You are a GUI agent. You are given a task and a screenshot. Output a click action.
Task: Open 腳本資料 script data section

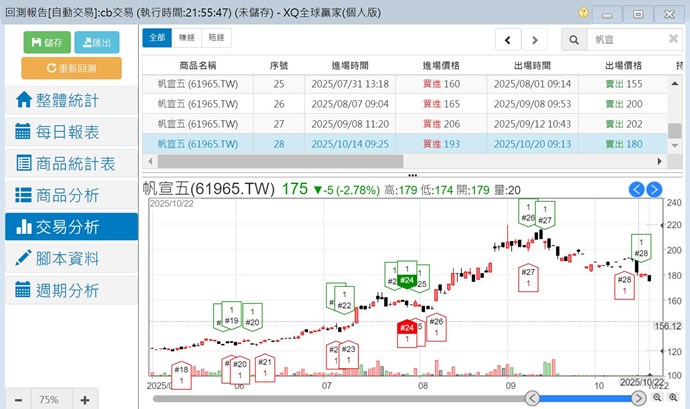coord(71,259)
